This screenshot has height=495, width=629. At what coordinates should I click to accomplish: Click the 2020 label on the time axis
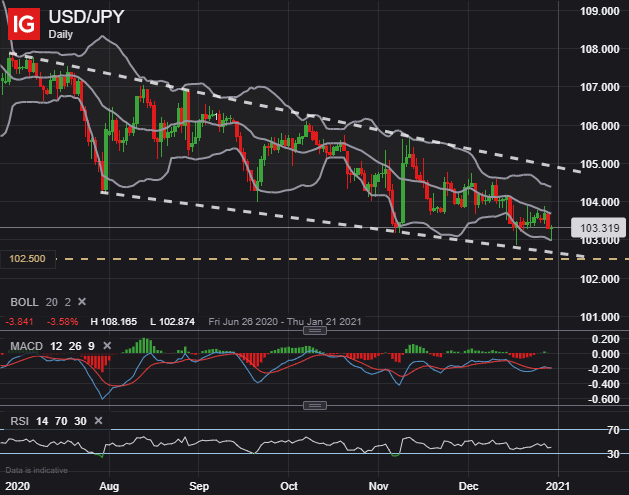[x=18, y=486]
